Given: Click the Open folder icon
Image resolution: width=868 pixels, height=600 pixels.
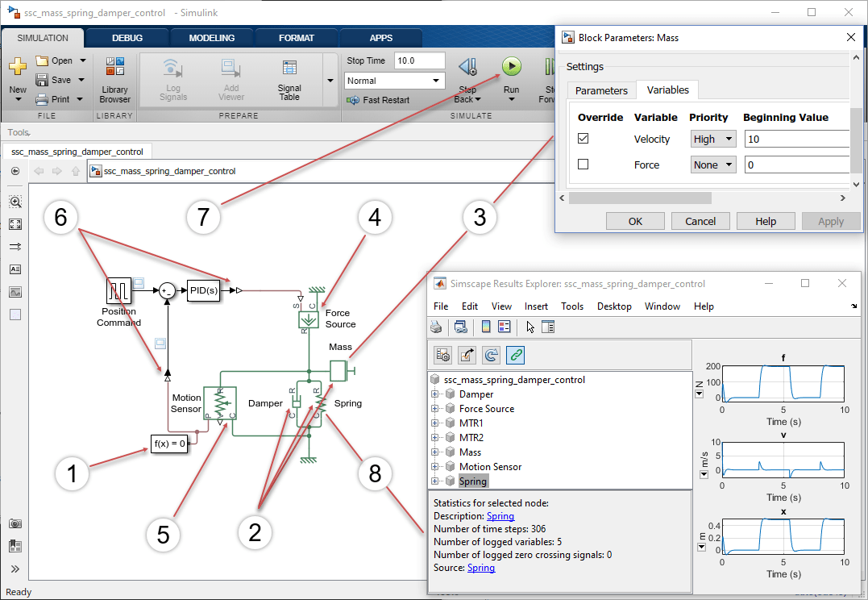Looking at the screenshot, I should 42,60.
